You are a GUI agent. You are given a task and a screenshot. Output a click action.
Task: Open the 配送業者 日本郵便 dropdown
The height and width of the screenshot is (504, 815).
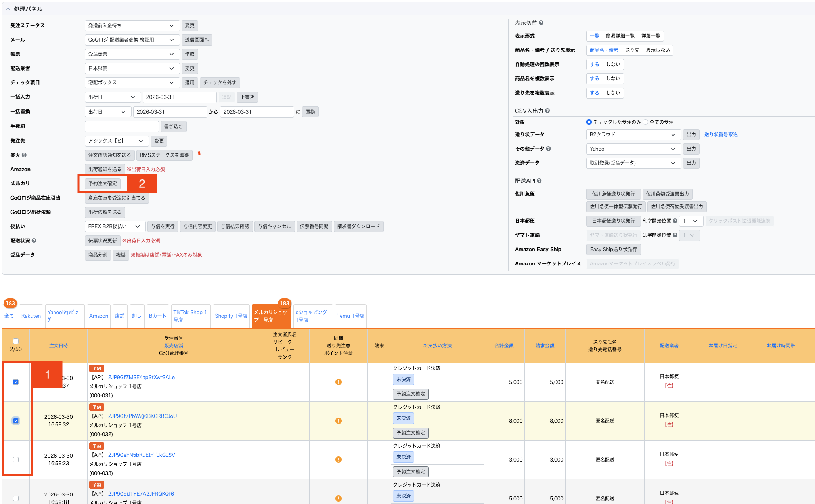pyautogui.click(x=132, y=69)
